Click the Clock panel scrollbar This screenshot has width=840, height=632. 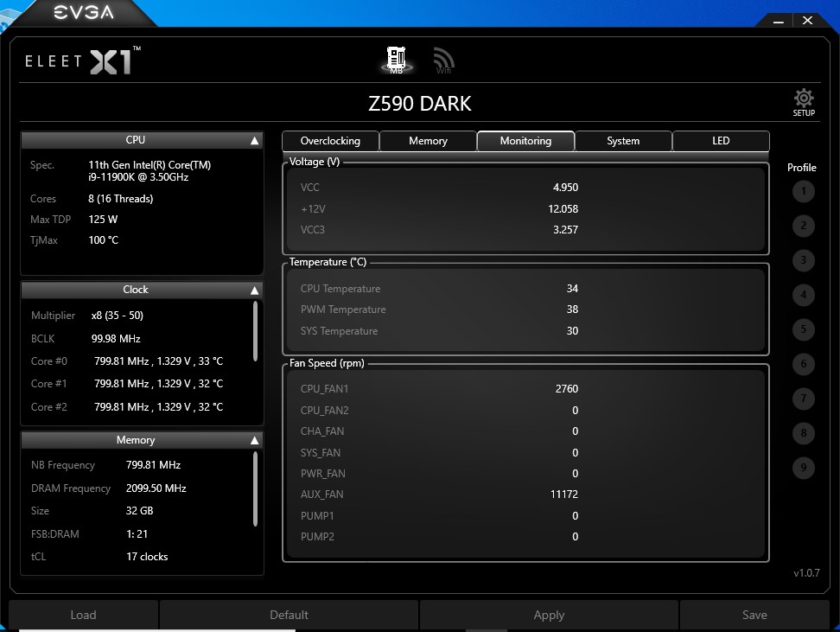[x=255, y=331]
